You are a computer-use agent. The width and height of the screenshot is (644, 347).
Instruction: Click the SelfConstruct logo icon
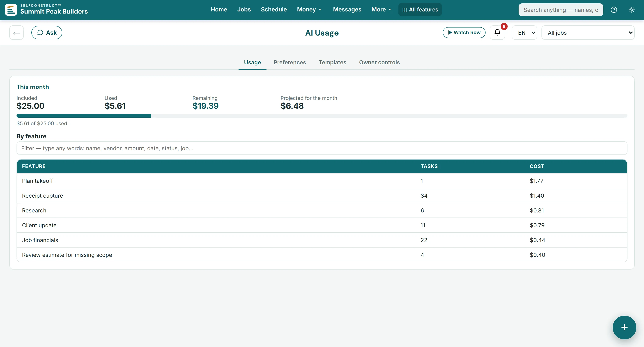point(11,10)
